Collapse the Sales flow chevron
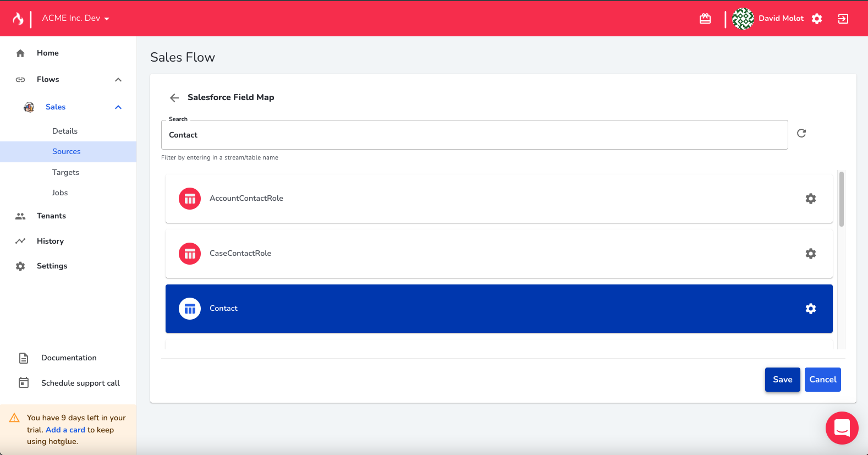 [118, 107]
